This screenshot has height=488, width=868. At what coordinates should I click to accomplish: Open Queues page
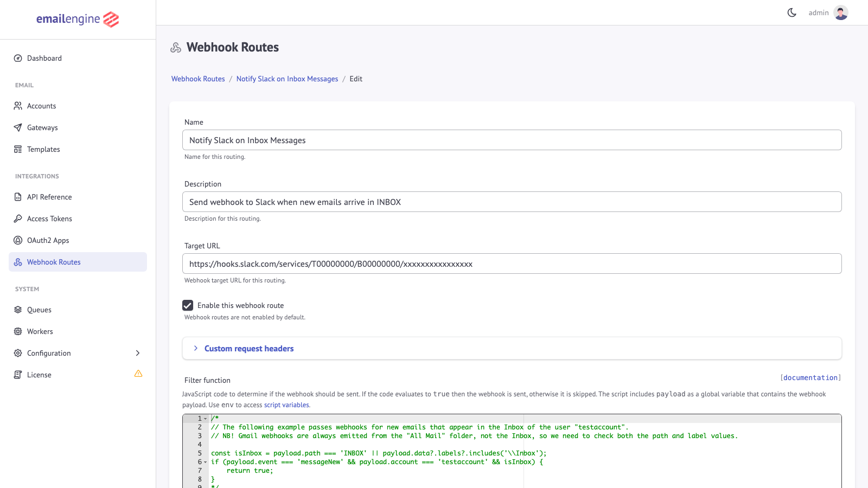[x=78, y=310]
